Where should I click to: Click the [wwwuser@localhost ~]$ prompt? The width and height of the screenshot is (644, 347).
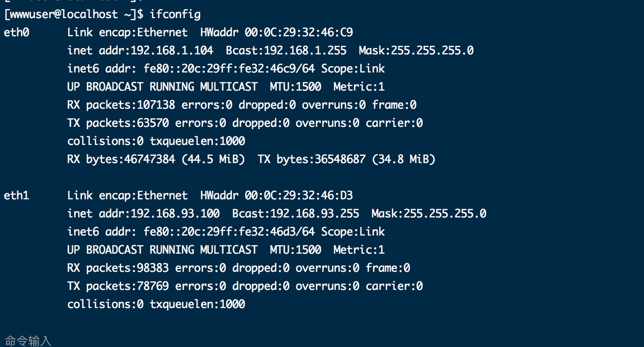coord(73,14)
